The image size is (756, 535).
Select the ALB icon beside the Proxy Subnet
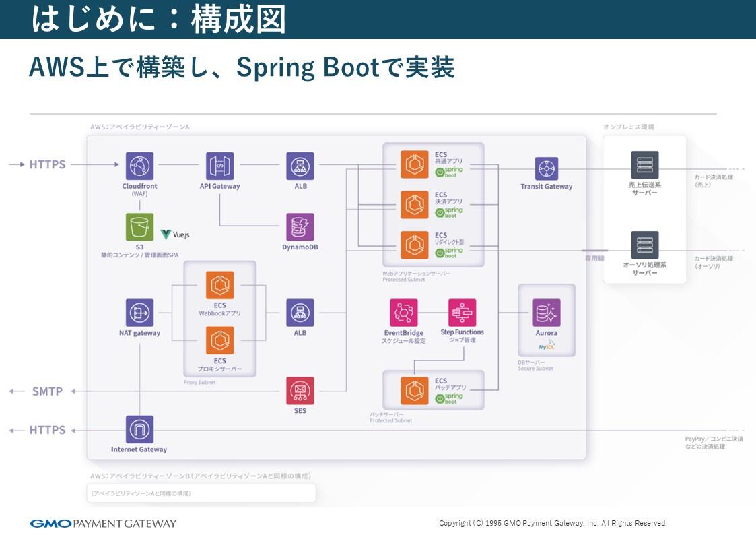(x=300, y=313)
